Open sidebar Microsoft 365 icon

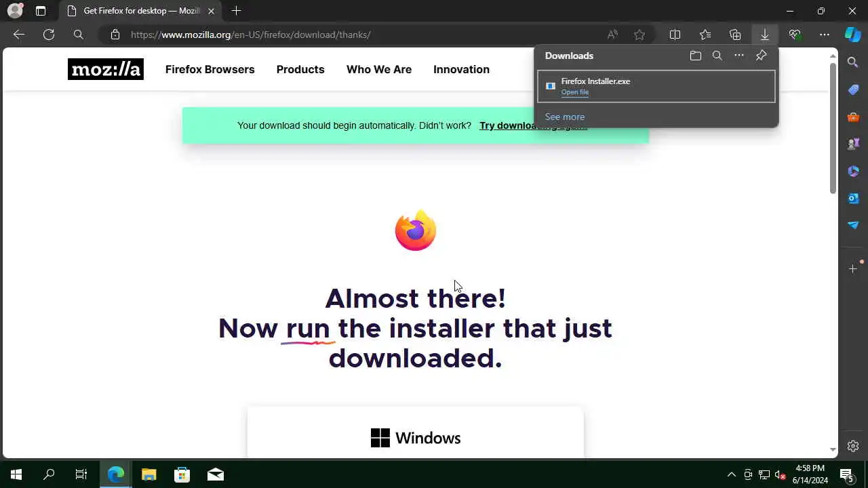pos(853,171)
